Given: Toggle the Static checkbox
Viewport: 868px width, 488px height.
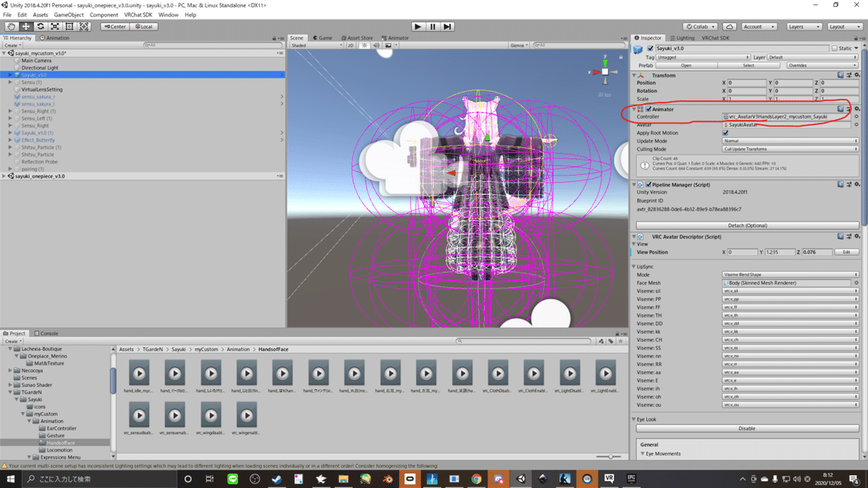Looking at the screenshot, I should click(x=834, y=48).
